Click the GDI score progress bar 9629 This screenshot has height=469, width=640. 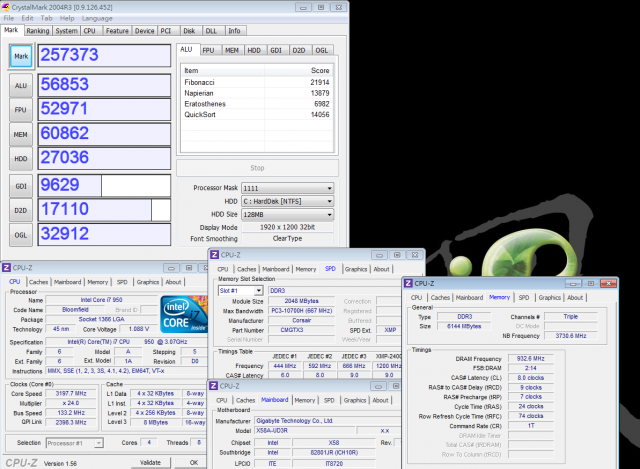104,186
